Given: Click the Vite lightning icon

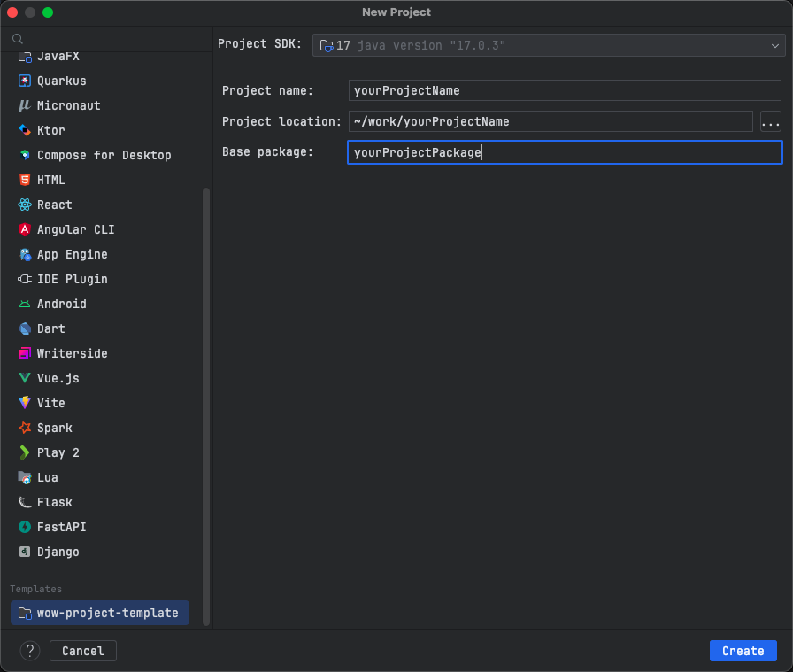Looking at the screenshot, I should pos(24,404).
